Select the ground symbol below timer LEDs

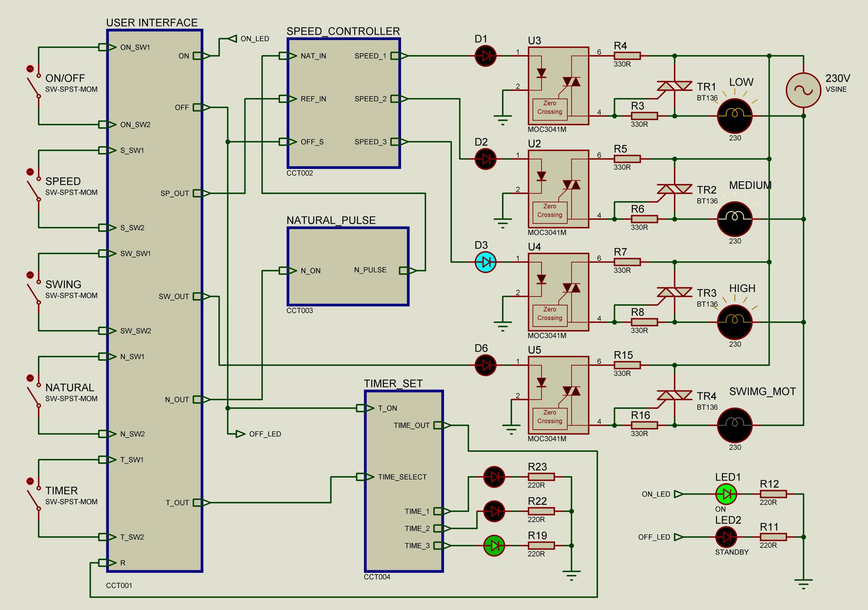point(571,576)
